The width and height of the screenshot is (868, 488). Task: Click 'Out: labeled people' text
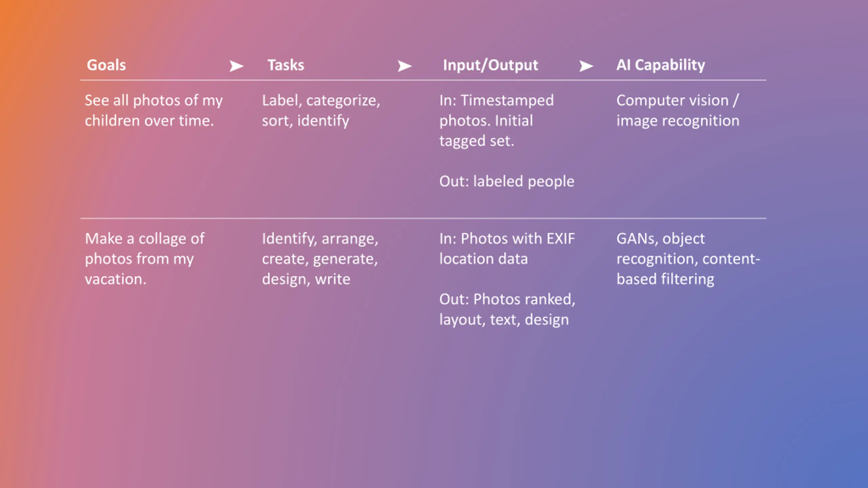tap(507, 181)
